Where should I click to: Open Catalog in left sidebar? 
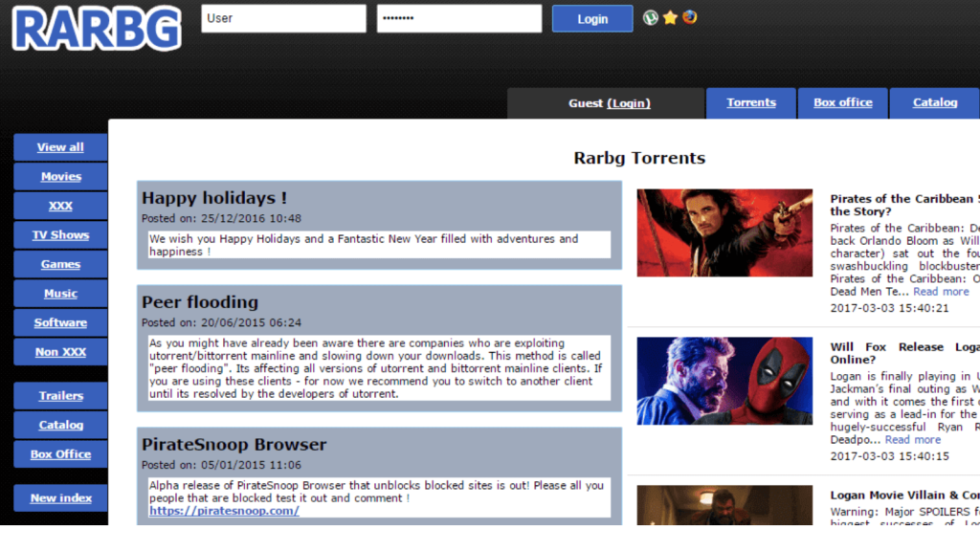coord(60,425)
